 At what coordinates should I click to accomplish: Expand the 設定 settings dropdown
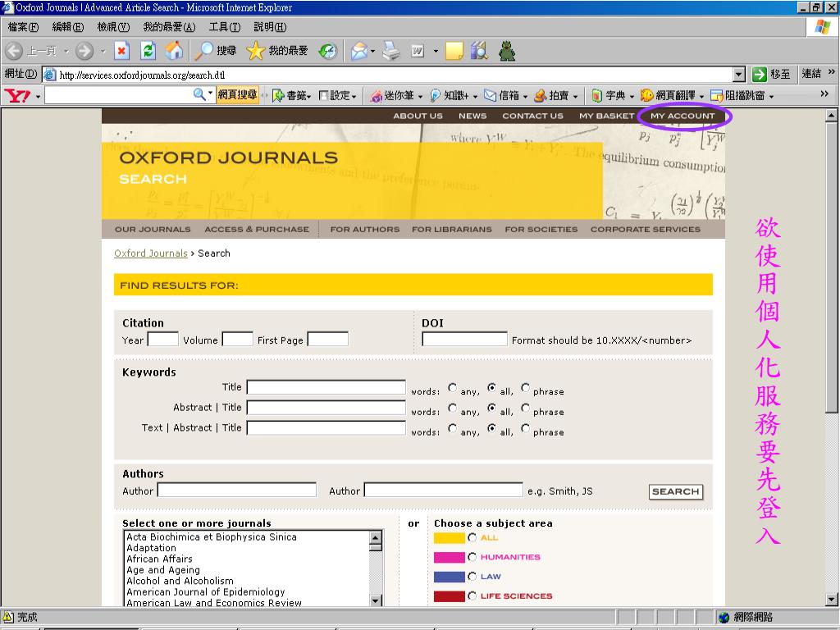(x=354, y=97)
